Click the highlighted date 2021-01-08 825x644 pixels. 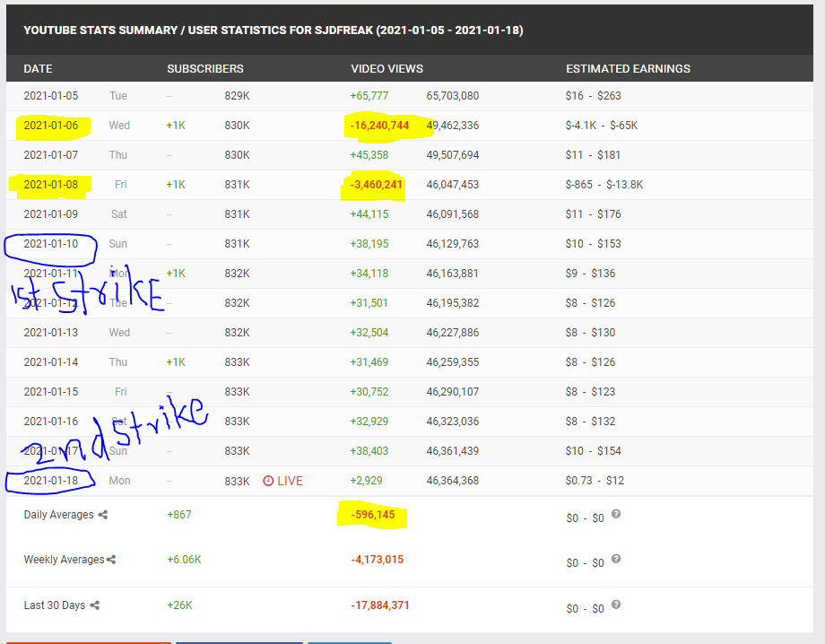point(51,185)
